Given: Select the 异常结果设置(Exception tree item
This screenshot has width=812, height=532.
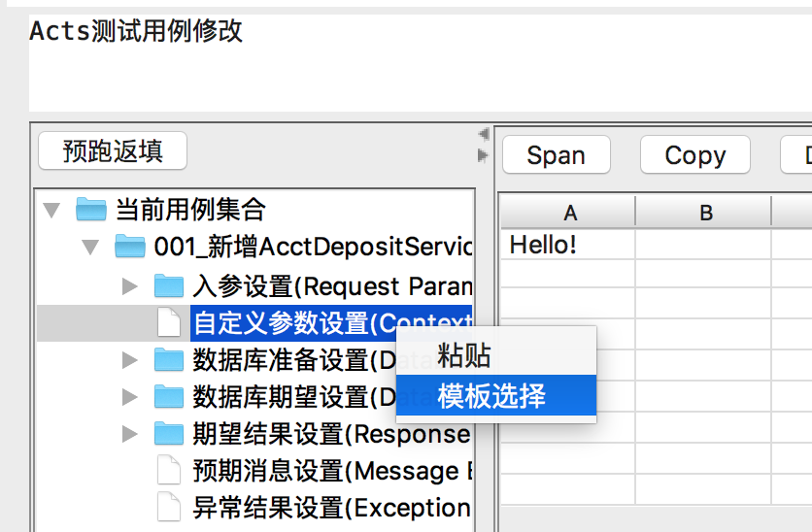Looking at the screenshot, I should pos(332,508).
